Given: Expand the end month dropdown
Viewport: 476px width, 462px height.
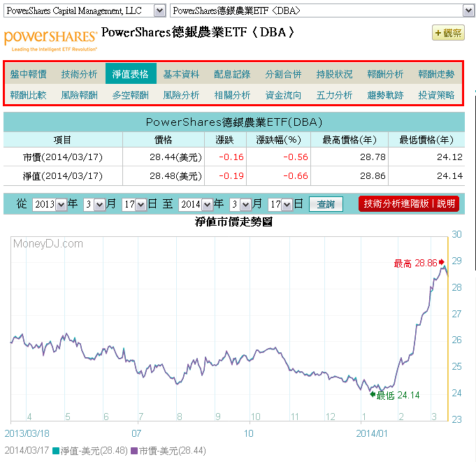Looking at the screenshot, I should tap(240, 204).
